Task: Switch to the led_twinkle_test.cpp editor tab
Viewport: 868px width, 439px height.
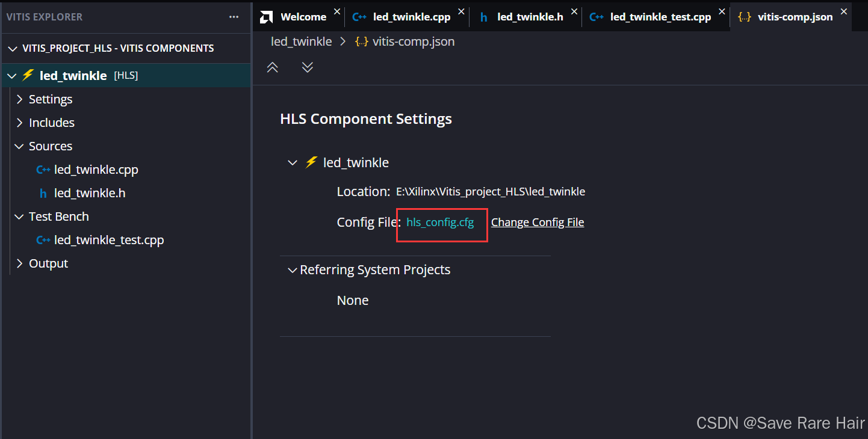Action: point(657,17)
